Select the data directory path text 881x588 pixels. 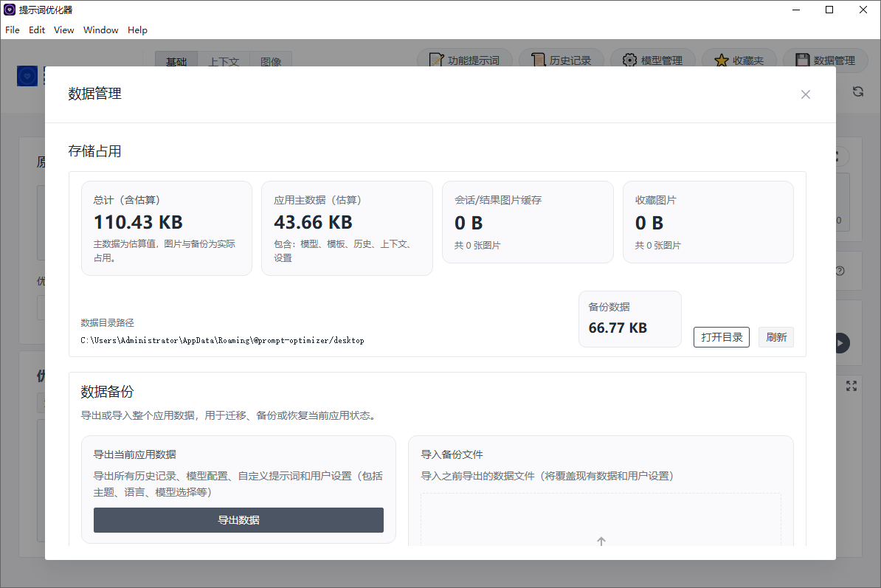(221, 340)
